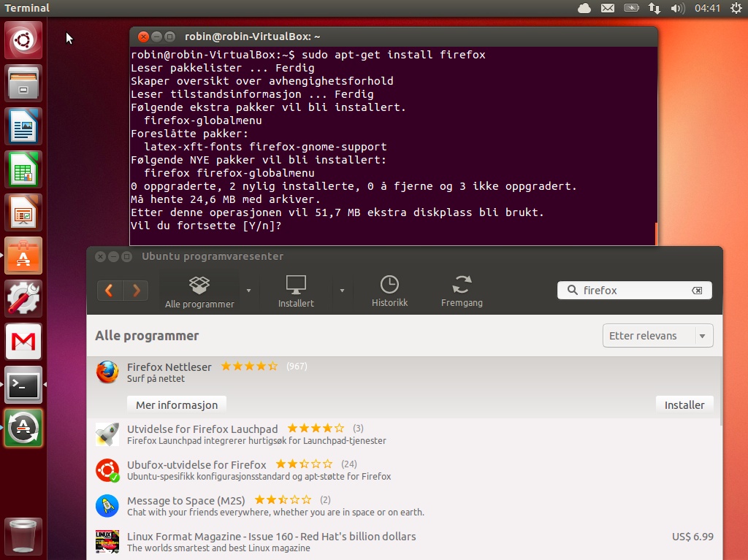This screenshot has height=560, width=748.
Task: Click the Terminal title in top panel
Action: click(27, 8)
